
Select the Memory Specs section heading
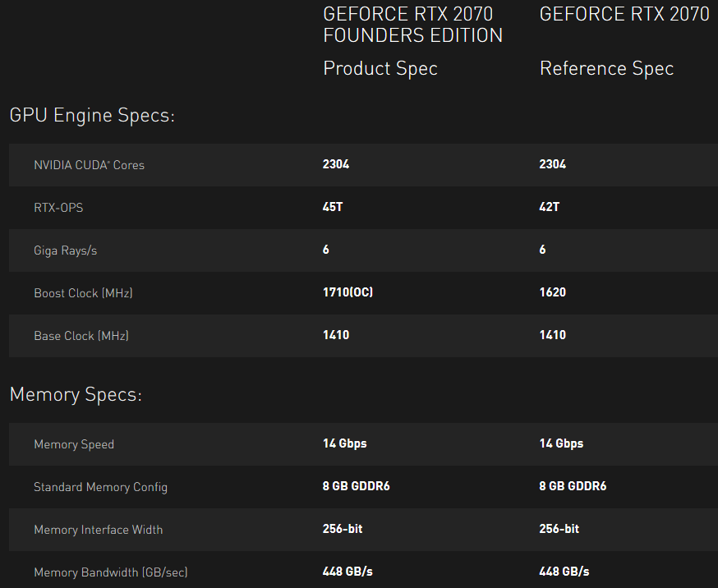(76, 395)
